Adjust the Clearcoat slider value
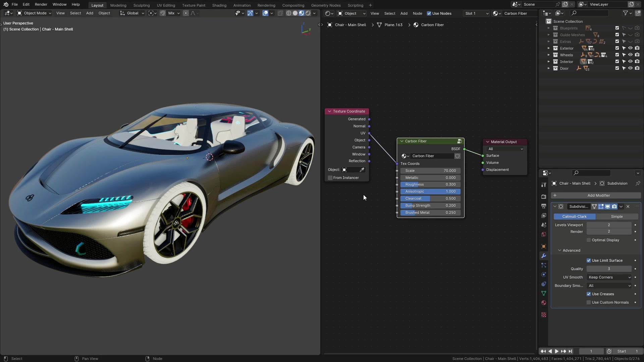This screenshot has height=362, width=644. coord(430,198)
